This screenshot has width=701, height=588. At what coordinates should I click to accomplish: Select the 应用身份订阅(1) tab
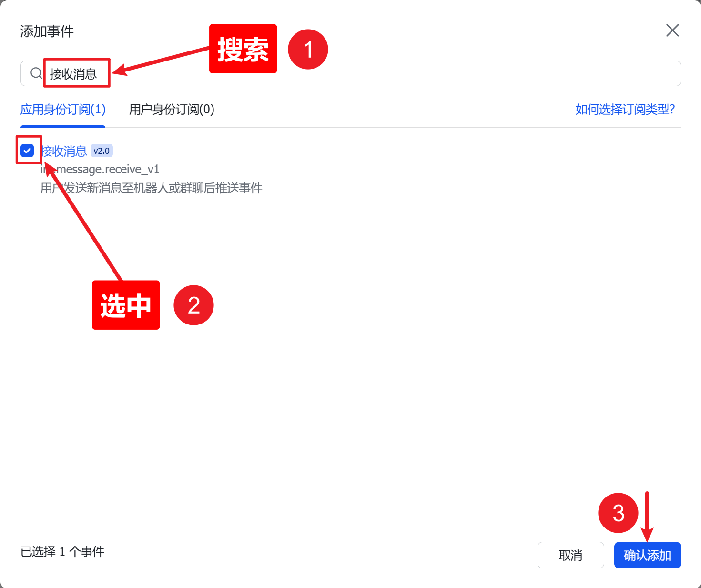click(62, 110)
